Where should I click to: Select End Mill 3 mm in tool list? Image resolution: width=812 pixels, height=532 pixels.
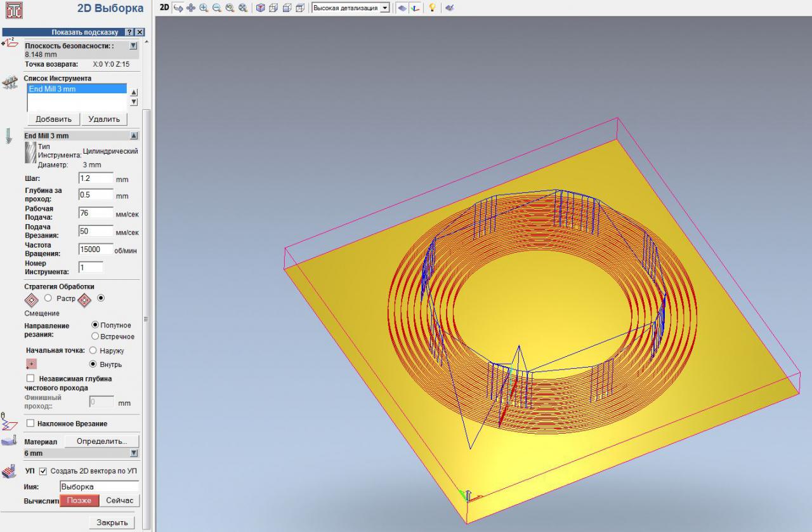click(77, 89)
